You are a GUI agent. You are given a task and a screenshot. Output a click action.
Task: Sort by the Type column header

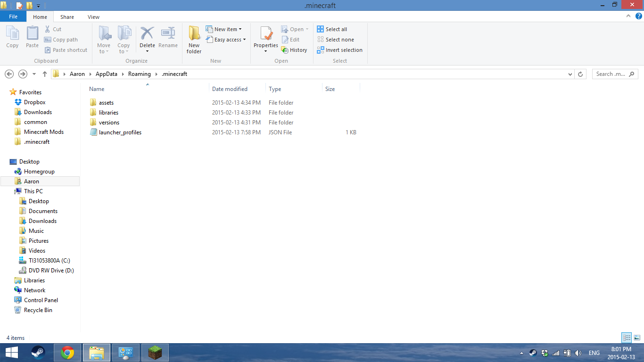click(275, 89)
